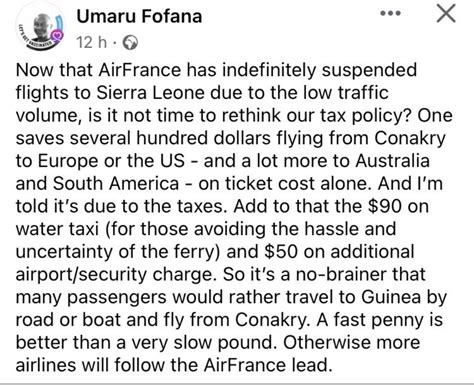Click the globe public privacy icon
This screenshot has height=385, width=474.
click(130, 43)
